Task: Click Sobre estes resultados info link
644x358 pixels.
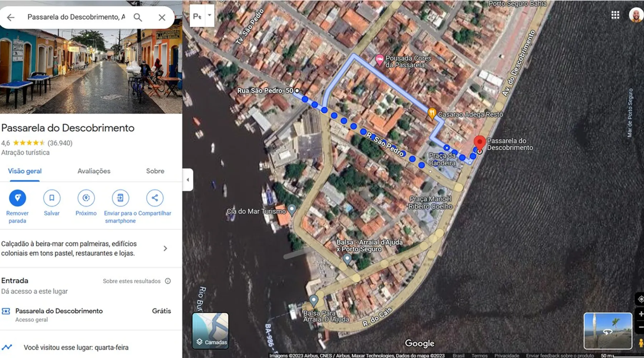Action: pyautogui.click(x=132, y=281)
